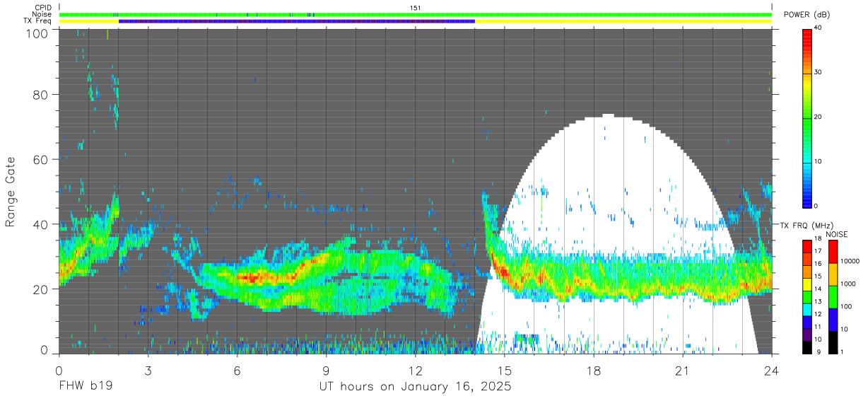This screenshot has height=401, width=868.
Task: Click the 60 tick on Range Gate axis
Action: 42,160
